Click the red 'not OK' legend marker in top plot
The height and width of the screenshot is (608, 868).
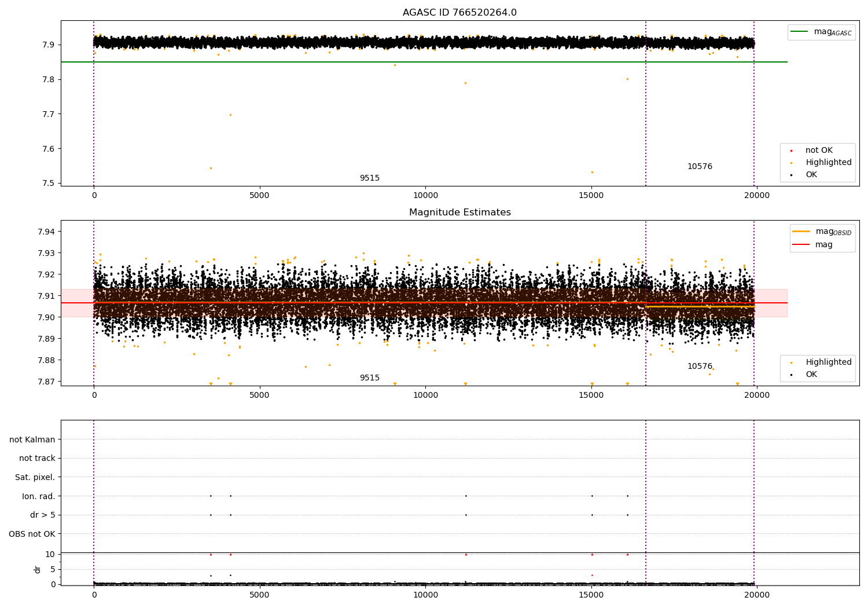click(x=791, y=151)
